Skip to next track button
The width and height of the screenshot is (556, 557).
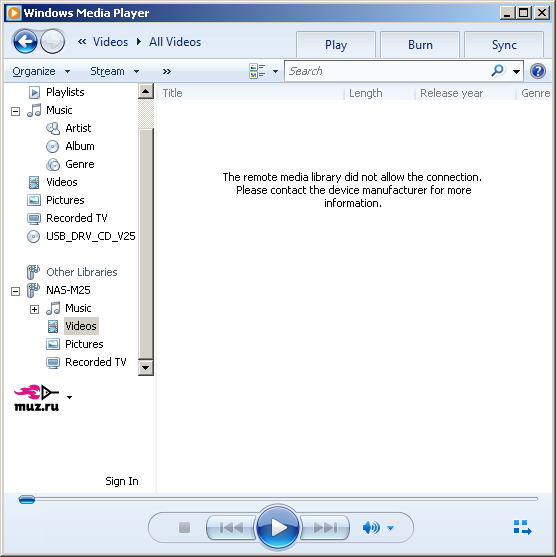(x=324, y=528)
